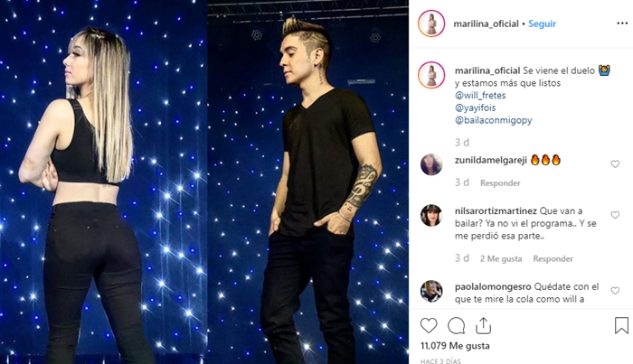Like nilsarortizmartinez's comment heart

pos(615,215)
